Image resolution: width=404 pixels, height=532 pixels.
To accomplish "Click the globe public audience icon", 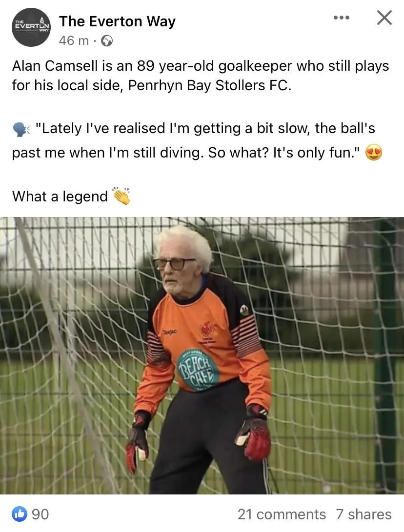I will pos(107,40).
